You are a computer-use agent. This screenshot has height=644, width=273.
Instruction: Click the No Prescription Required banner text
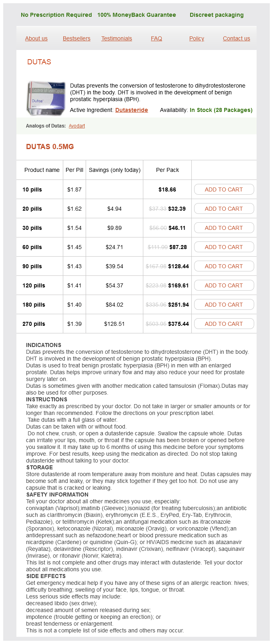(56, 15)
